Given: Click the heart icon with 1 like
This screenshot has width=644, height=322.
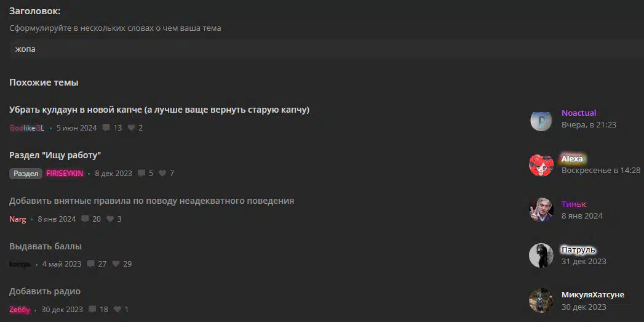Looking at the screenshot, I should point(117,309).
